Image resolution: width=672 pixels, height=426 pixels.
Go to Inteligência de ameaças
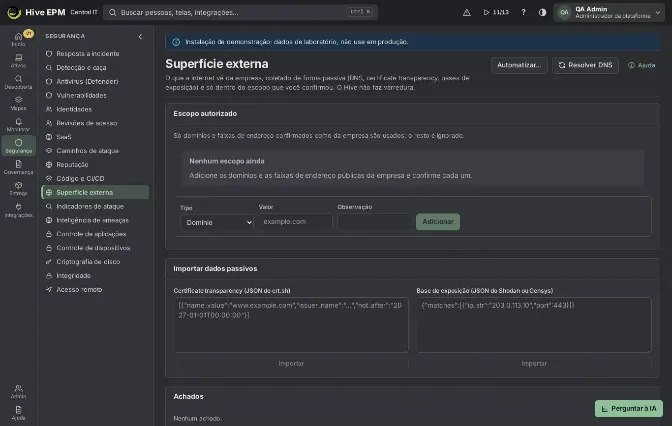[95, 220]
